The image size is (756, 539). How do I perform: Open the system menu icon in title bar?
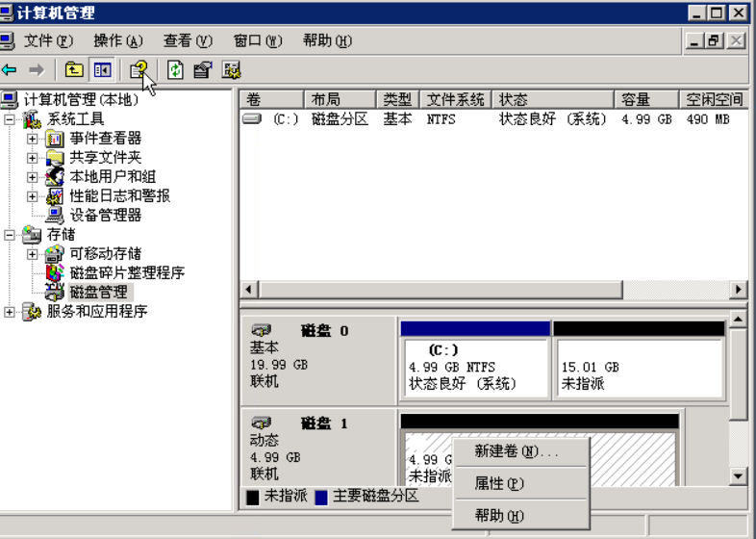click(x=6, y=13)
